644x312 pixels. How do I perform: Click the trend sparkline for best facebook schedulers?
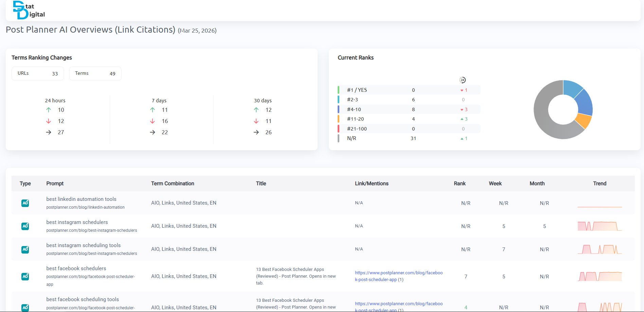600,276
